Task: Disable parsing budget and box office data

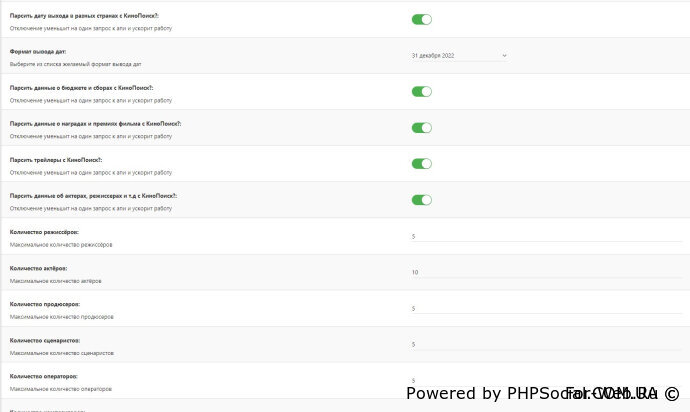Action: (421, 91)
